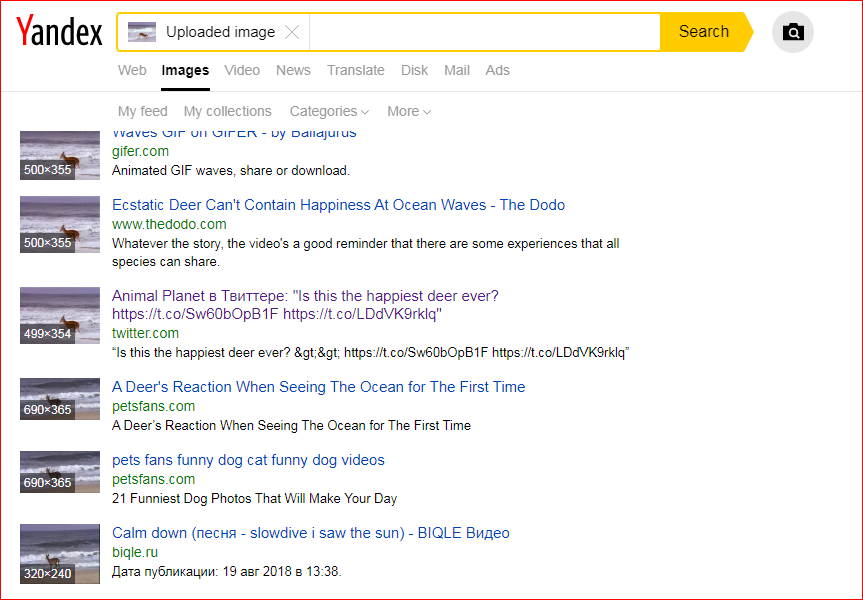The height and width of the screenshot is (600, 863).
Task: Open Waves GIF on GIFER result
Action: [234, 134]
